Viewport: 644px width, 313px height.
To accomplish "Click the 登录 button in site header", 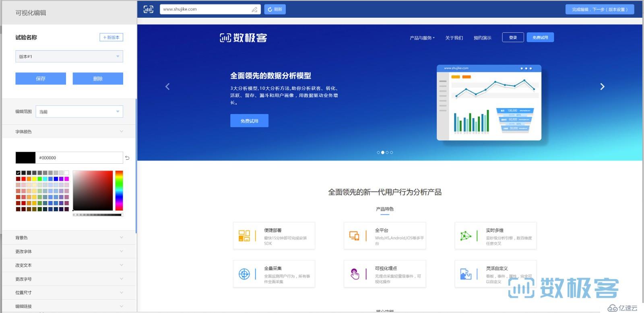I will pos(513,37).
